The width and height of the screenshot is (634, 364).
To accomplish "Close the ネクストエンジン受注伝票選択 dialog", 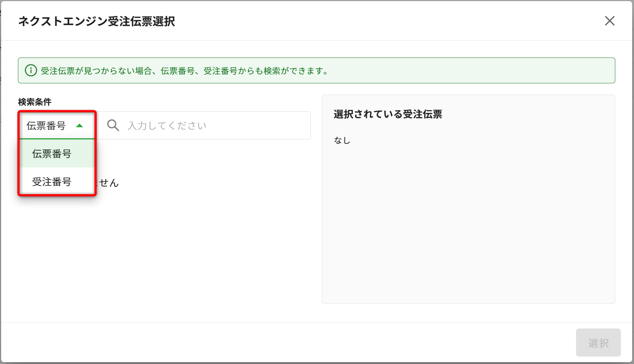I will pos(609,21).
